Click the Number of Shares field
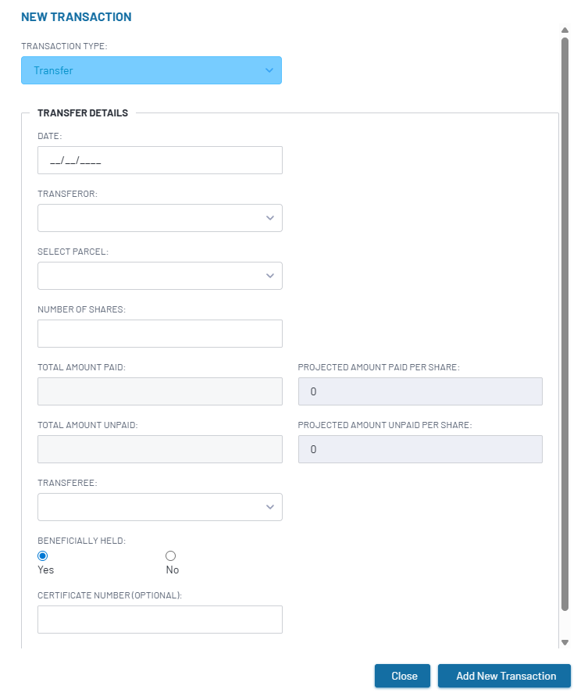Image resolution: width=588 pixels, height=700 pixels. pos(160,334)
